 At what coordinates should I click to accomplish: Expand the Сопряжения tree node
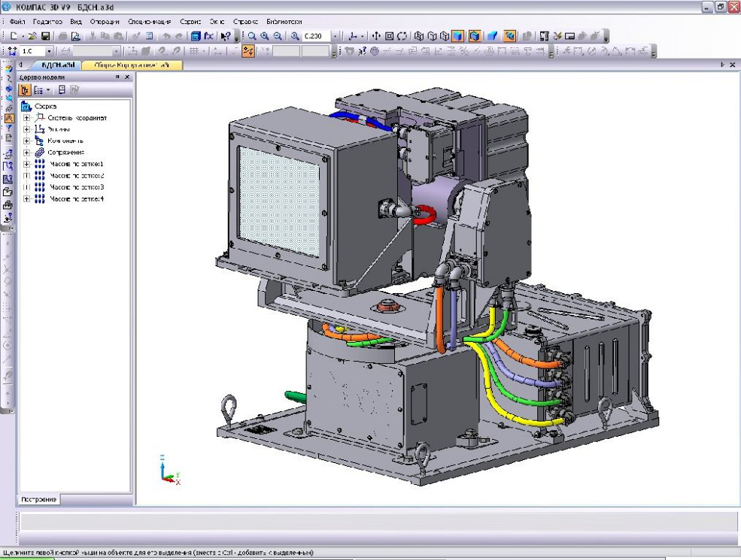pos(27,153)
